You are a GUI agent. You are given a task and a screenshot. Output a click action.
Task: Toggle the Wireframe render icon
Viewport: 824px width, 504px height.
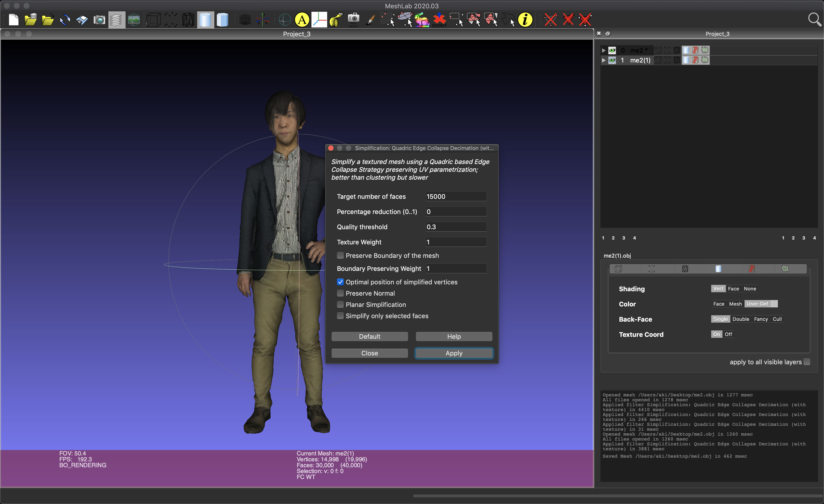pyautogui.click(x=188, y=20)
